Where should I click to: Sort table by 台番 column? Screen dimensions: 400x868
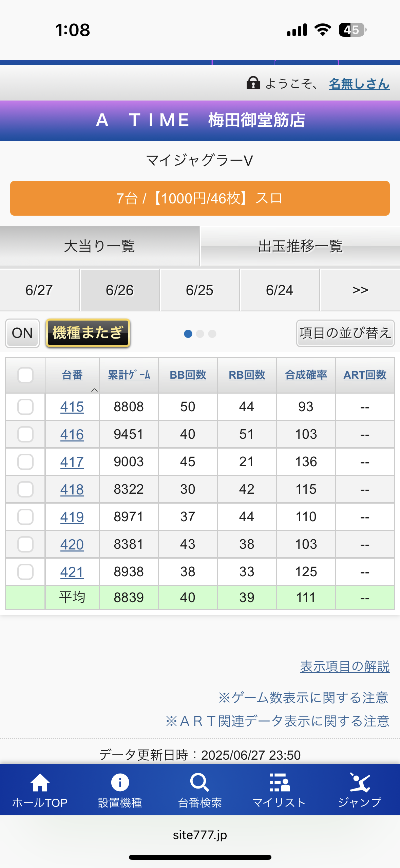[x=72, y=375]
